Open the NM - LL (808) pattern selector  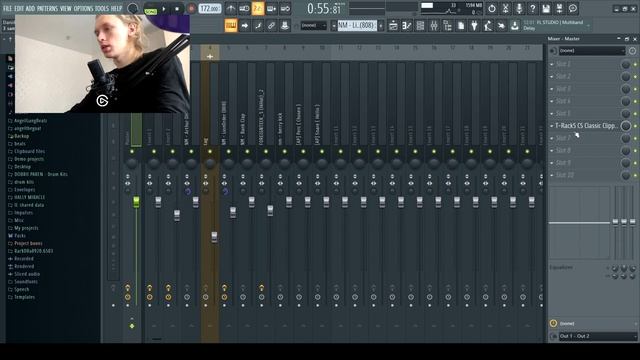click(356, 25)
